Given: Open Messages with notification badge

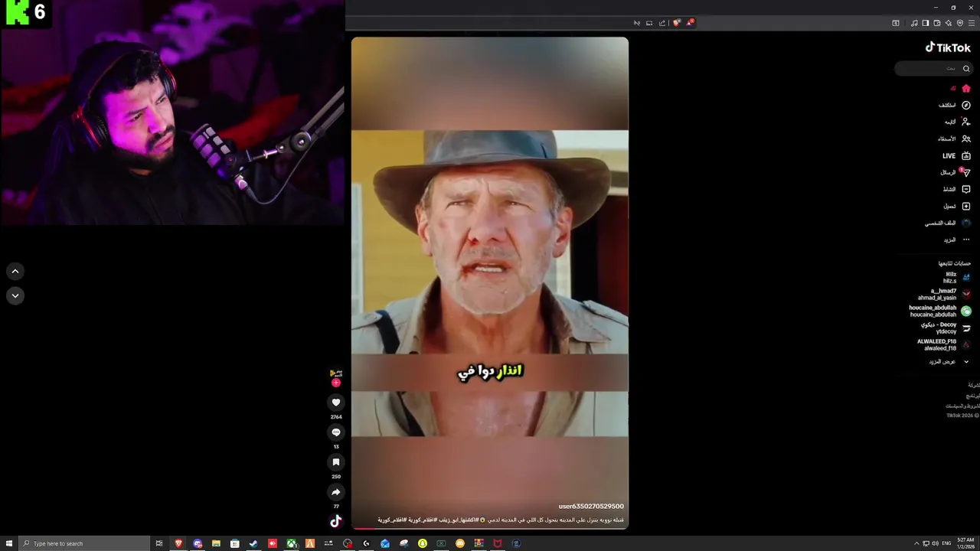Looking at the screenshot, I should (x=955, y=172).
